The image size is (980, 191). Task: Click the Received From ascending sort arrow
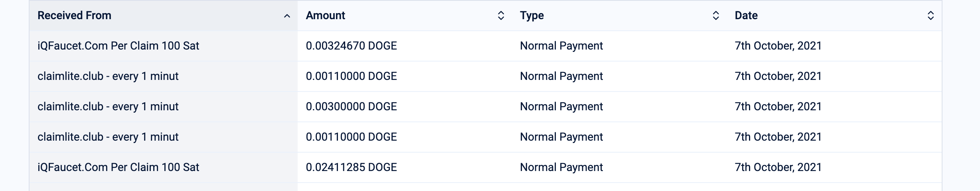(x=286, y=16)
